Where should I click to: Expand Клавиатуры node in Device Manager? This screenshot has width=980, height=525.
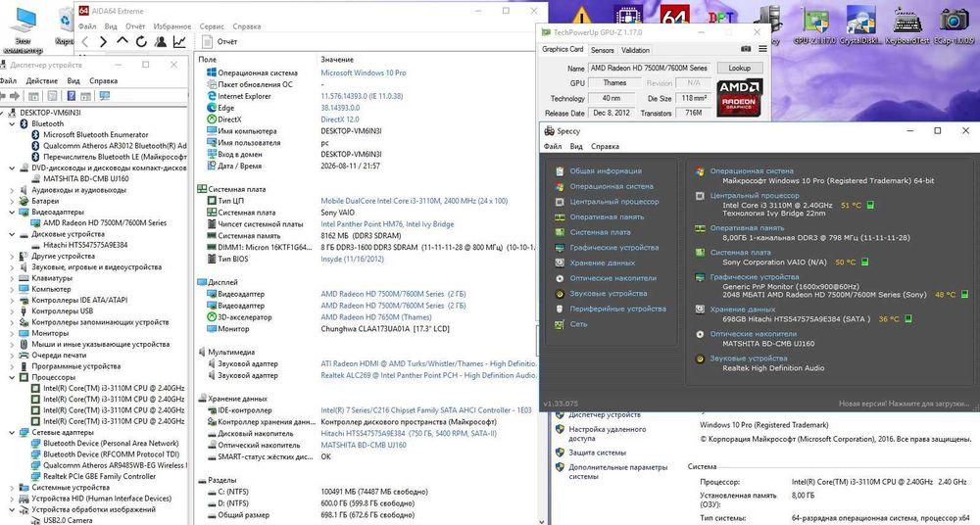(12, 278)
